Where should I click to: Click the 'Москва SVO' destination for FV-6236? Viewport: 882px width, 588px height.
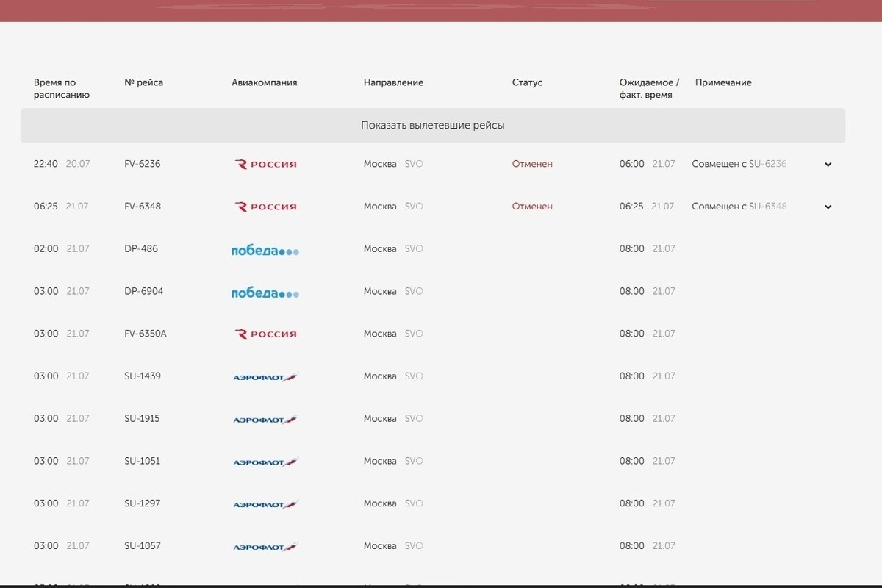[x=393, y=164]
